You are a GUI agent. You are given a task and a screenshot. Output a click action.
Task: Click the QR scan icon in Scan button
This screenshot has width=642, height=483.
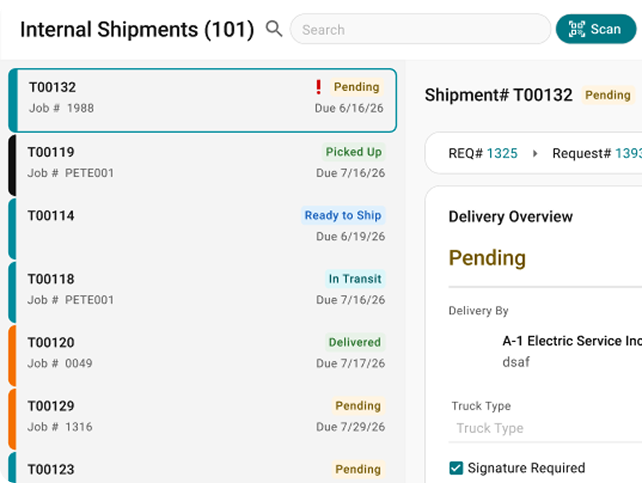tap(576, 29)
